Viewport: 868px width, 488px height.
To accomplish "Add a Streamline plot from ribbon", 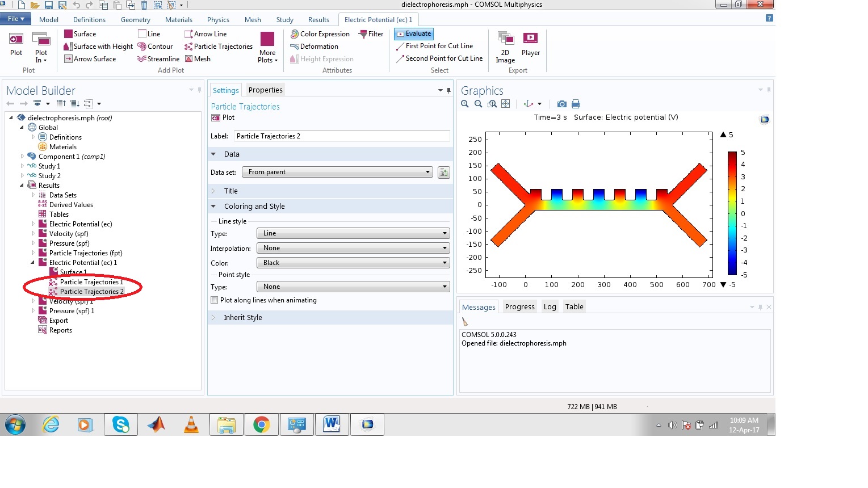I will click(158, 59).
